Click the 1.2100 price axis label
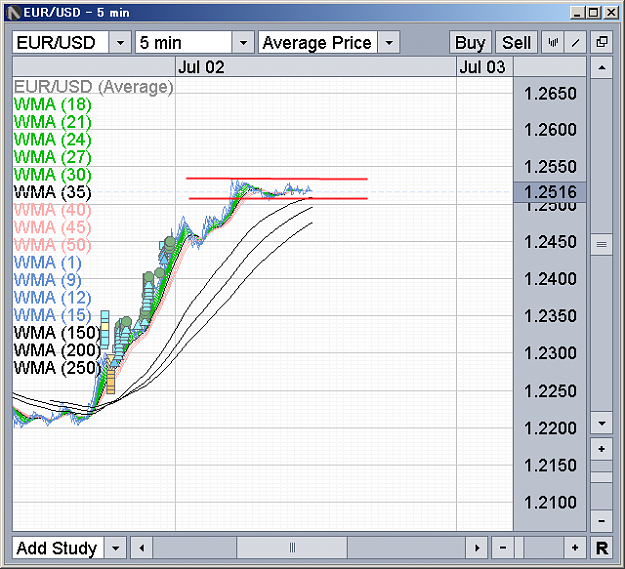625x569 pixels. click(x=550, y=502)
